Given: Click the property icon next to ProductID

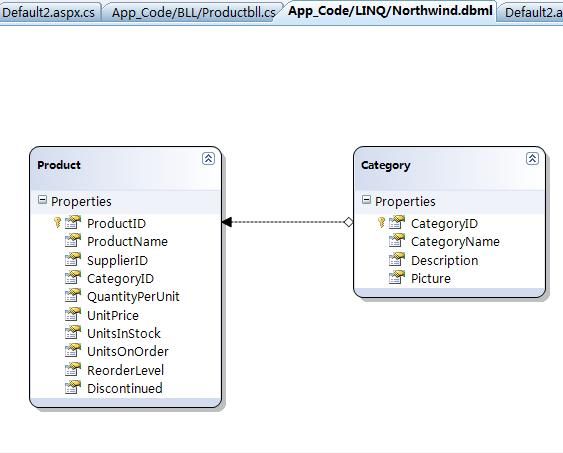Looking at the screenshot, I should tap(73, 223).
